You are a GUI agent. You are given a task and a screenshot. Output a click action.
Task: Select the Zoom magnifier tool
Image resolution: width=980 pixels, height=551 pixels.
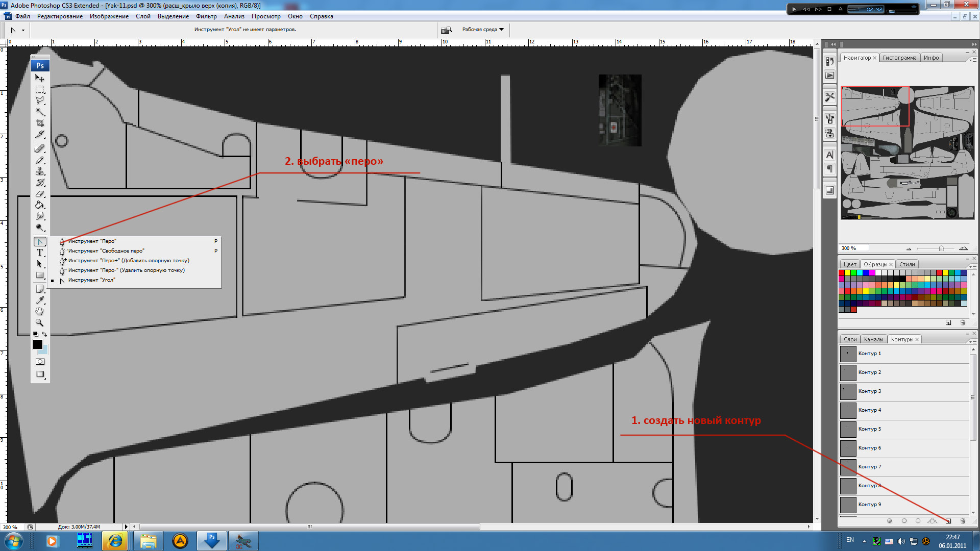coord(40,322)
